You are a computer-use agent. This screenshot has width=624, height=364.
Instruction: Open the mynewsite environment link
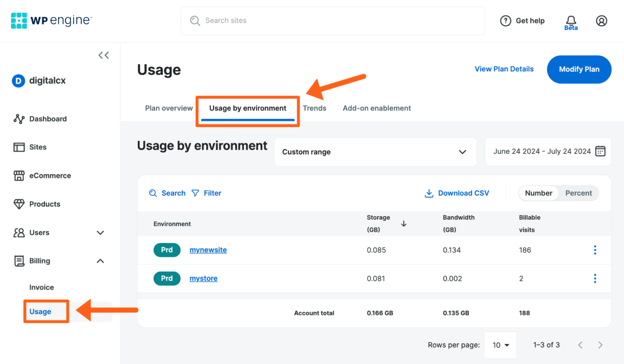tap(208, 250)
